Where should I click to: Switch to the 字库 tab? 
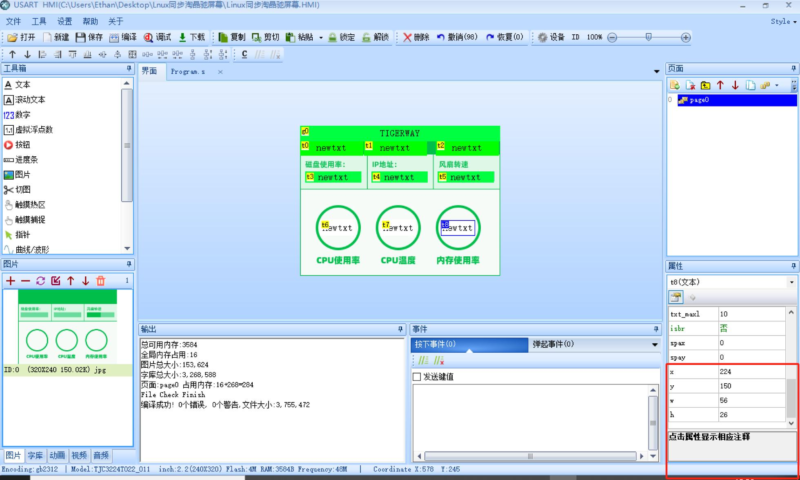coord(35,456)
